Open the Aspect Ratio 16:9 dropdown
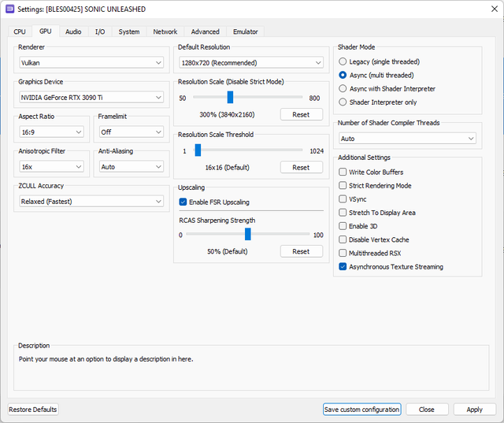Screen dimensions: 504x423 pyautogui.click(x=51, y=132)
